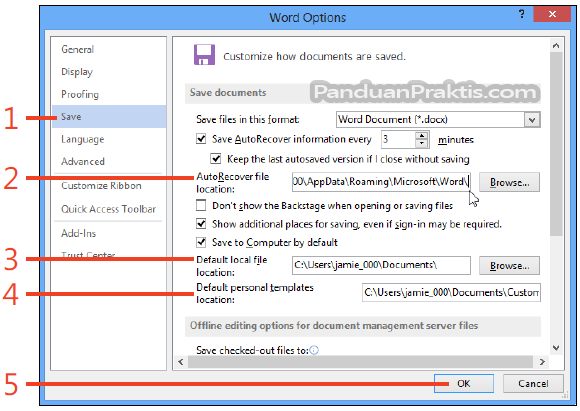Open the Quick Access Toolbar category
580x411 pixels.
coord(108,209)
